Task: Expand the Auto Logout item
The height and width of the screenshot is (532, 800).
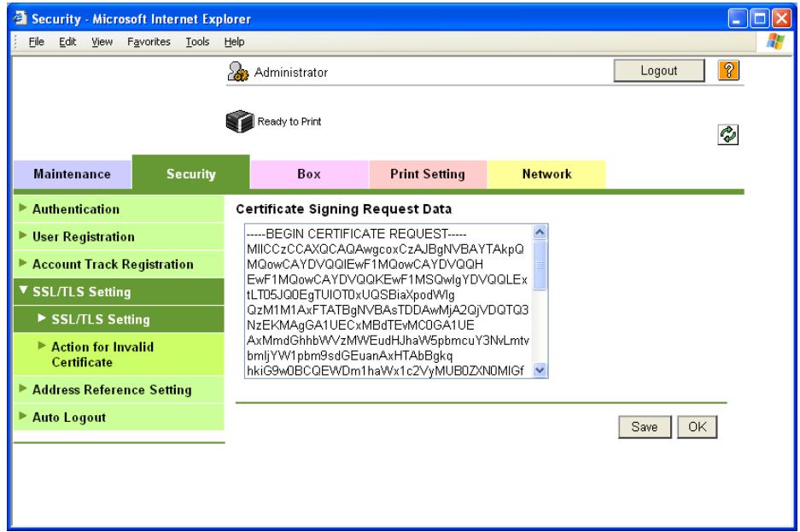Action: click(x=119, y=418)
